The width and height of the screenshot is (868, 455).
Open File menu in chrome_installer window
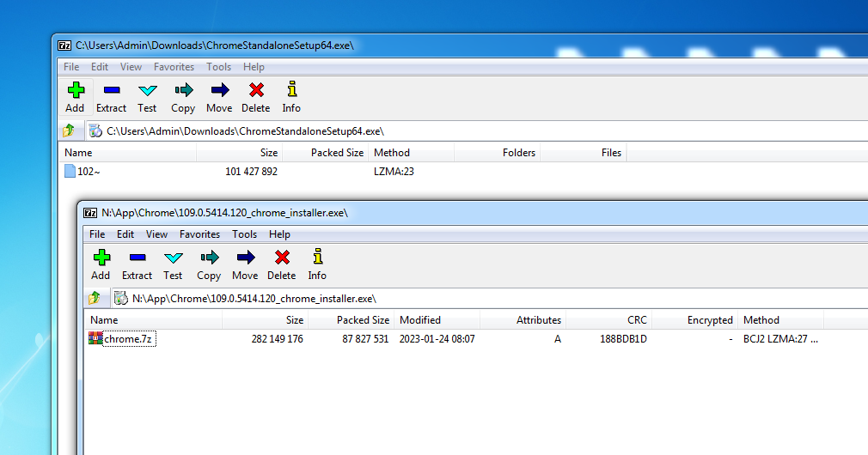click(97, 234)
